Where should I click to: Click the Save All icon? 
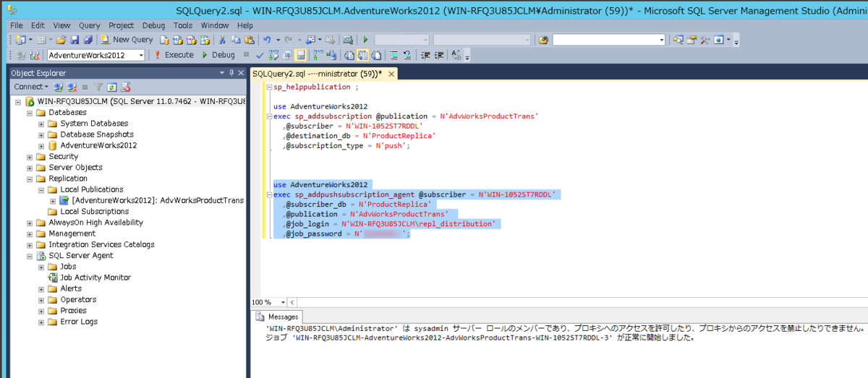pos(88,40)
